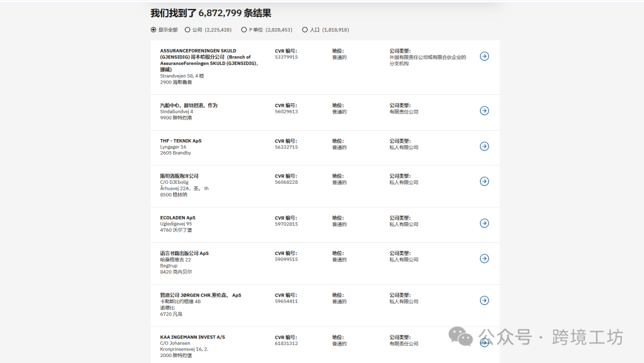Open arrow for 管道公司 JØRGEN CHR.索伦森 row
644x363 pixels.
pos(484,300)
